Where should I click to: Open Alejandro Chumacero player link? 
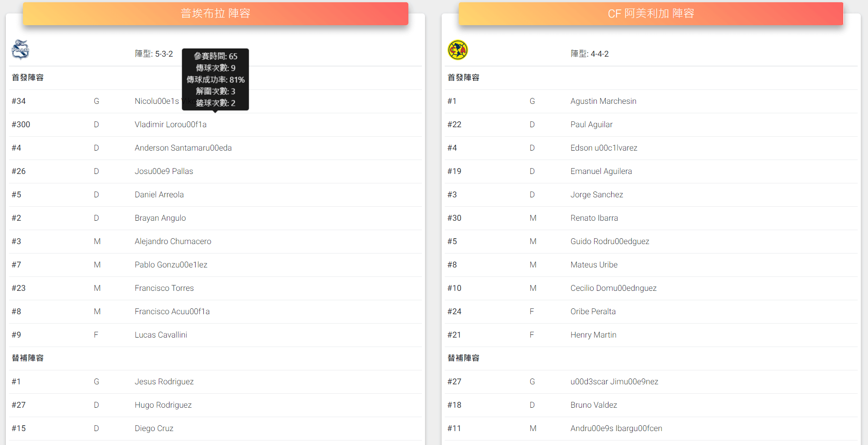(173, 241)
